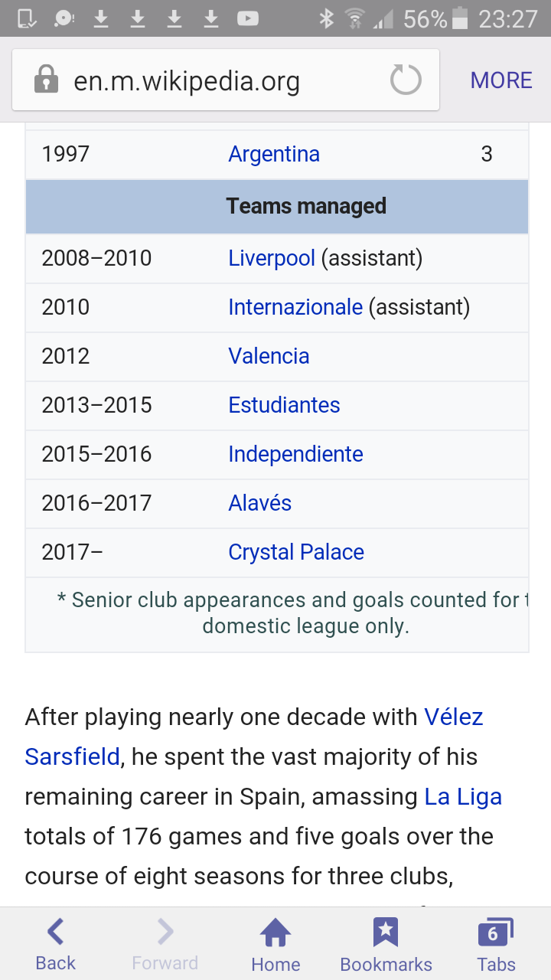551x980 pixels.
Task: Tap the secure padlock icon
Action: (x=47, y=80)
